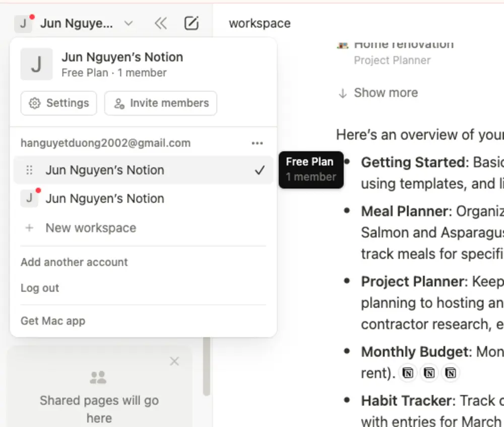Dismiss the shared pages card
Viewport: 504px width, 427px height.
[174, 362]
